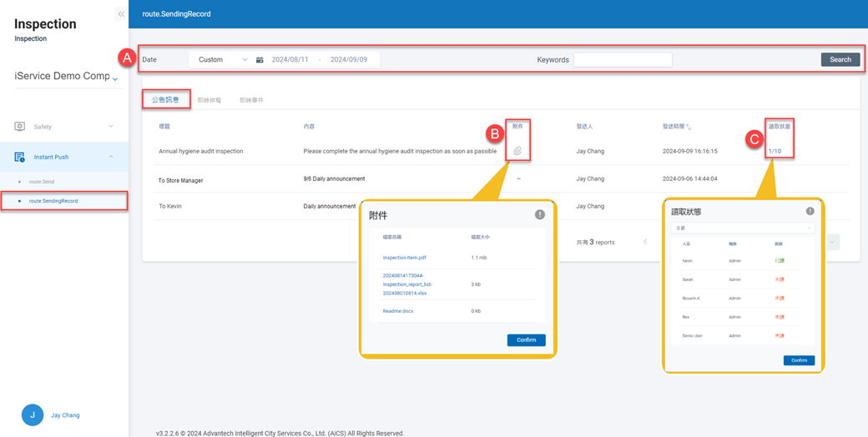This screenshot has height=437, width=868.
Task: Click the calendar icon in date range
Action: [x=260, y=60]
